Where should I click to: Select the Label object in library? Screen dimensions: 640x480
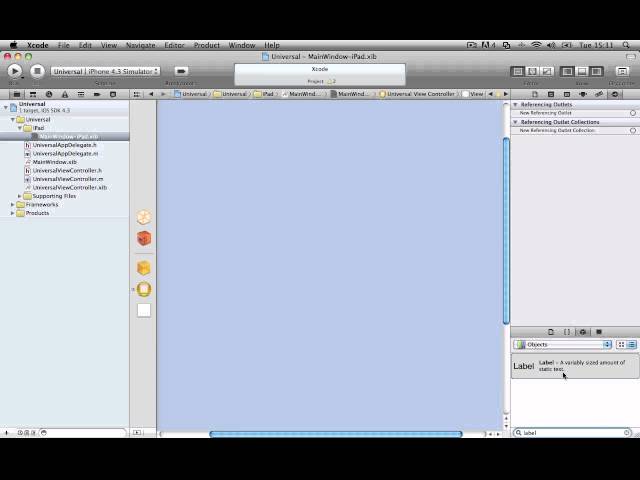575,366
